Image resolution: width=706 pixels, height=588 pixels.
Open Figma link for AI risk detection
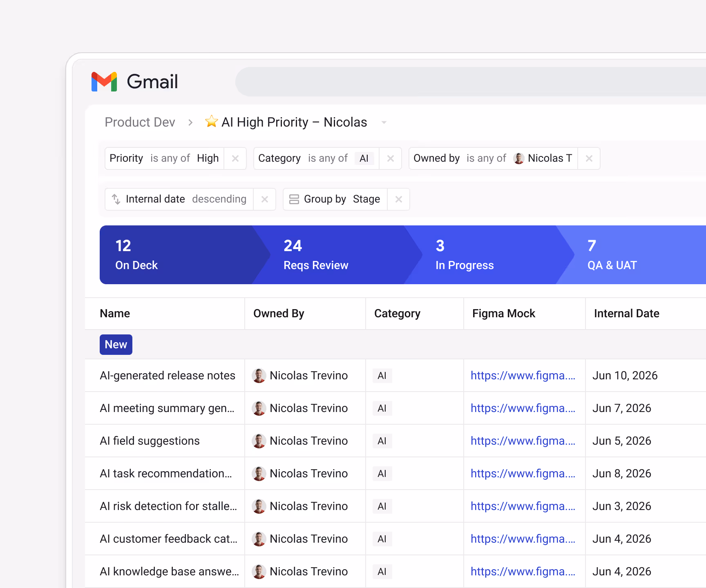[523, 506]
